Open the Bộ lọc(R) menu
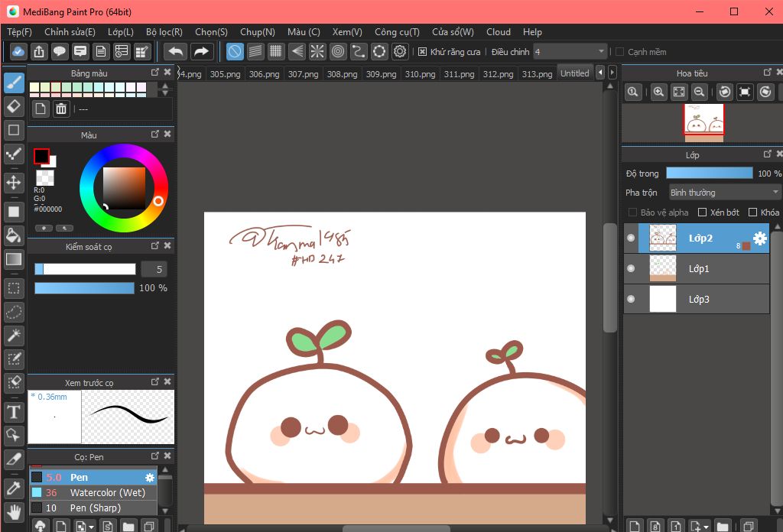Viewport: 783px width, 532px height. pyautogui.click(x=164, y=32)
